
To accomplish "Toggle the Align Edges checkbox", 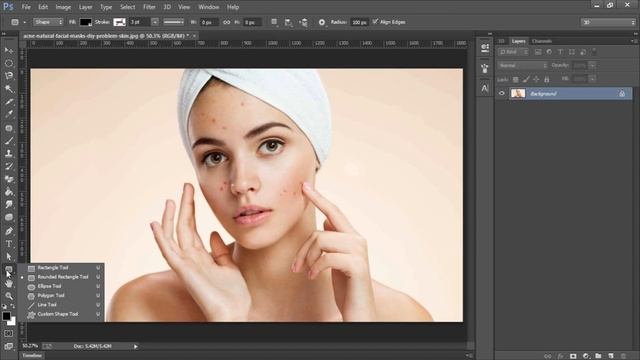I will tap(376, 22).
